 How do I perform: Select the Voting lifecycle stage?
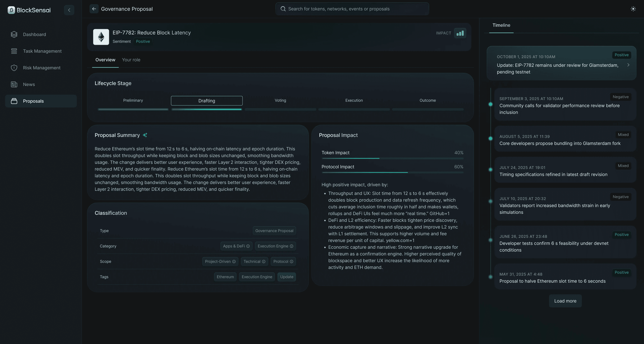[280, 101]
